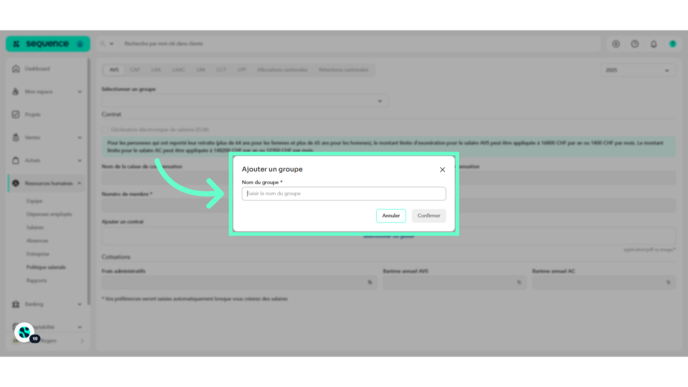Click the Banking bank icon

point(16,304)
